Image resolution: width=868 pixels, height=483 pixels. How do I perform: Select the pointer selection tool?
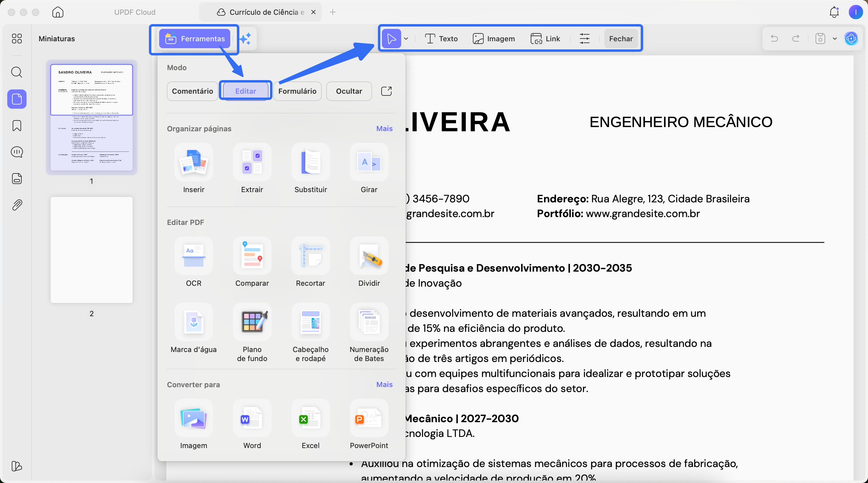[391, 39]
